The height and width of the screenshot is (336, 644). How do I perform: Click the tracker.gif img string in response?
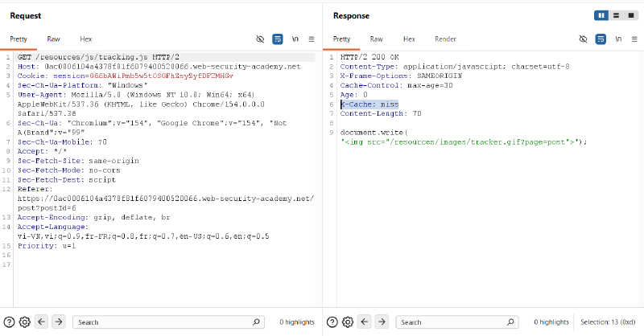coord(459,142)
